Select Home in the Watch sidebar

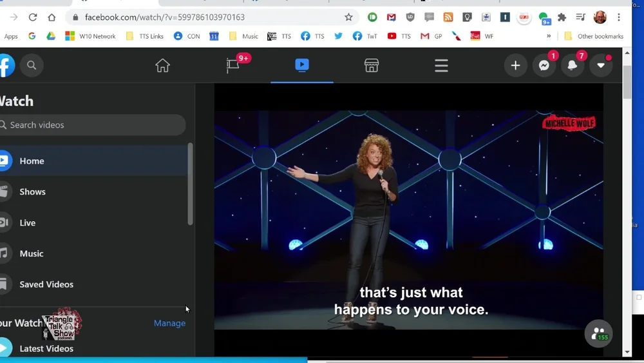[x=93, y=161]
